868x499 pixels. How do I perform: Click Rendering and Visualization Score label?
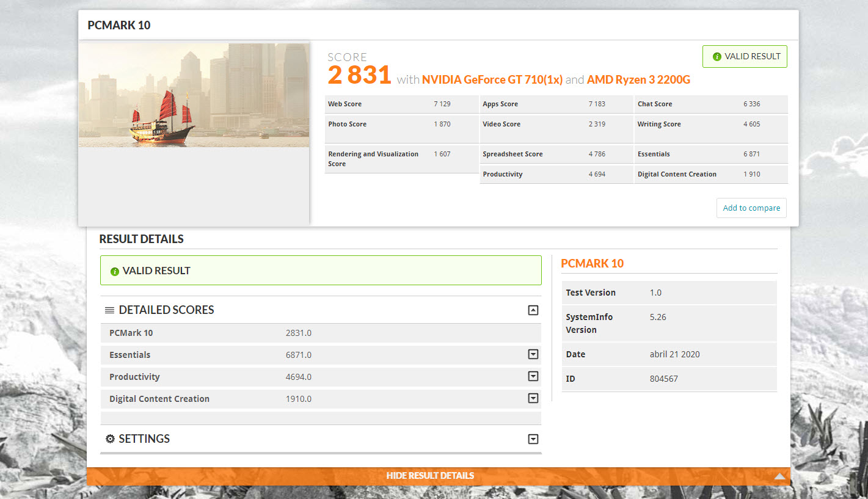(x=373, y=159)
